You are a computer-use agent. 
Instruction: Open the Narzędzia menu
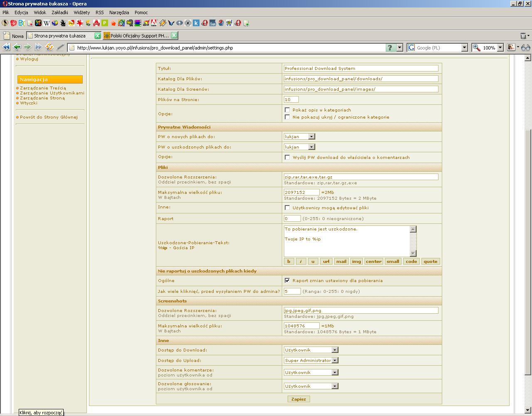119,12
